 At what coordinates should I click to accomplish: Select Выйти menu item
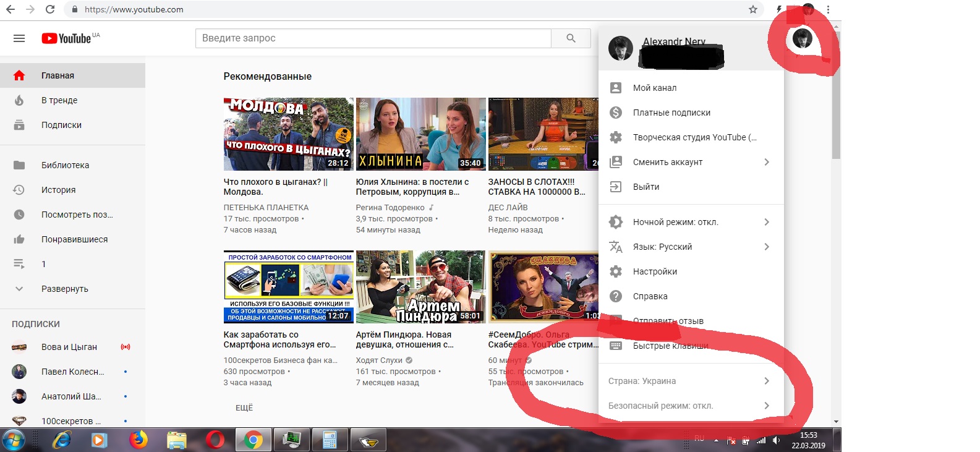[691, 187]
